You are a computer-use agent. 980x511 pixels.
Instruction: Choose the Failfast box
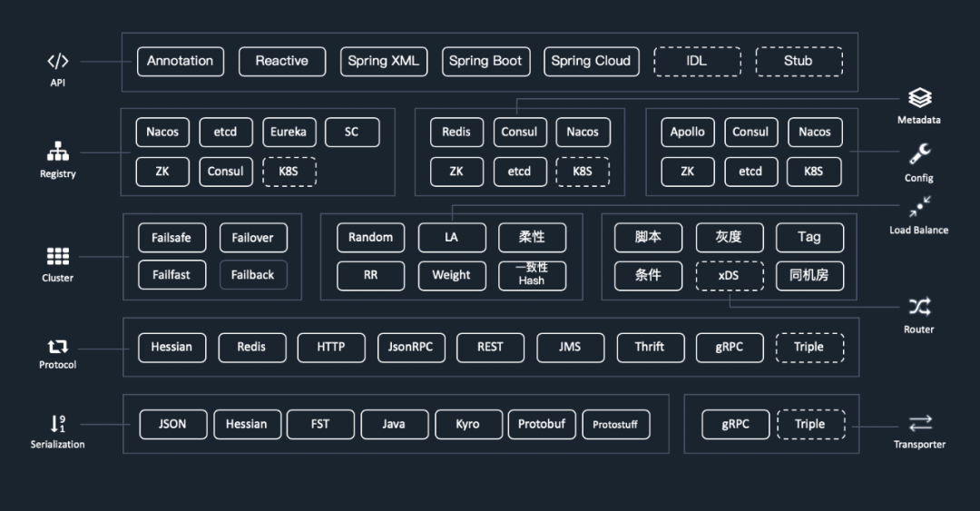point(171,275)
